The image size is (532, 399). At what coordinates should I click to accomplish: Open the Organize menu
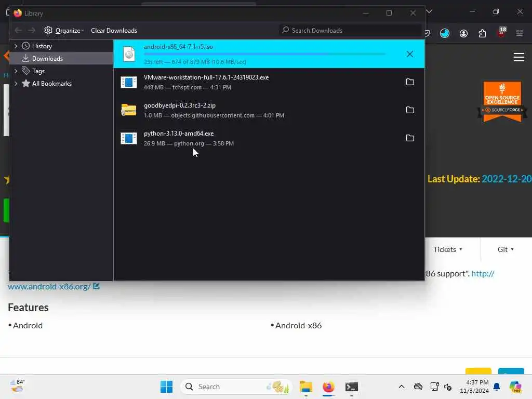click(x=64, y=31)
